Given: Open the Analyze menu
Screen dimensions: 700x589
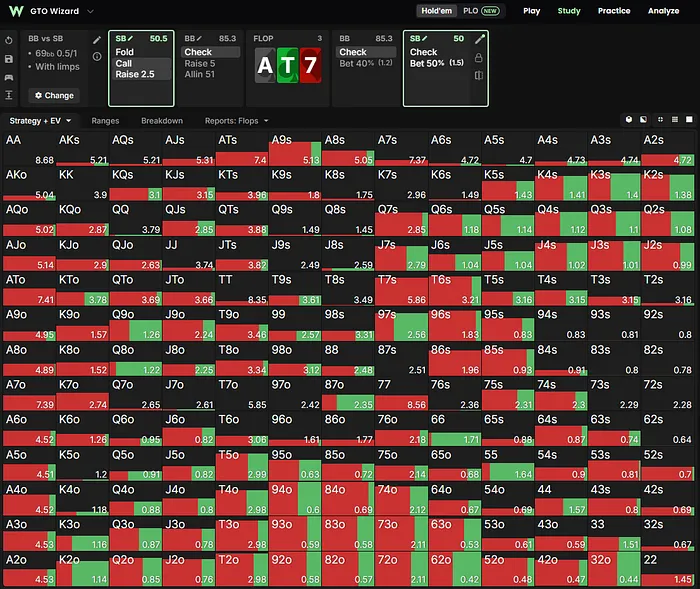Looking at the screenshot, I should tap(663, 11).
